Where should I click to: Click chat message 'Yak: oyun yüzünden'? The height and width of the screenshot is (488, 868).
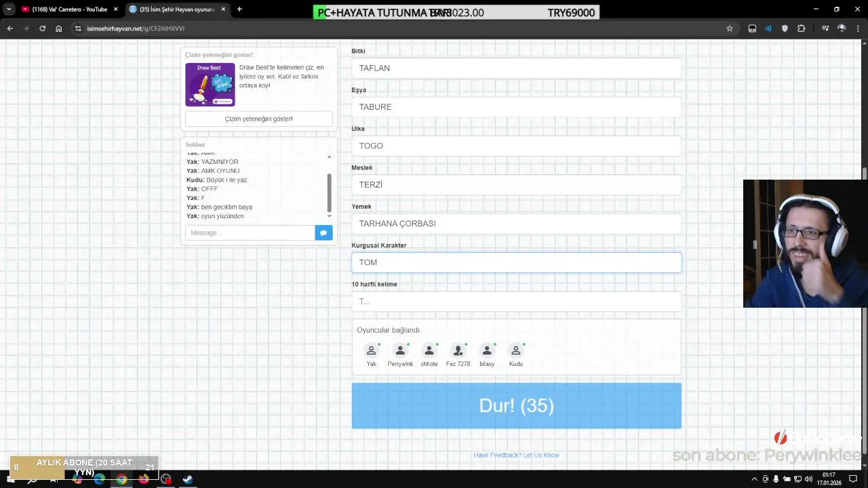pyautogui.click(x=215, y=216)
